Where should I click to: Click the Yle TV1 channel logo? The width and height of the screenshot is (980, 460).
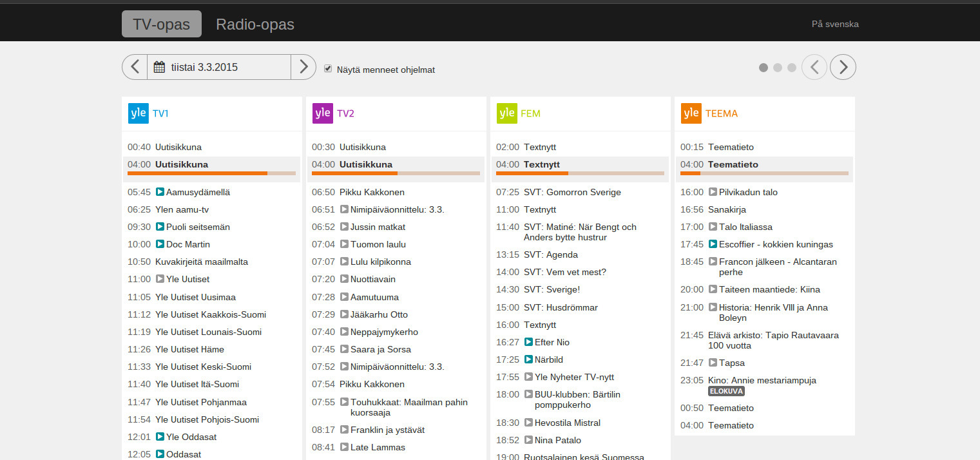139,113
